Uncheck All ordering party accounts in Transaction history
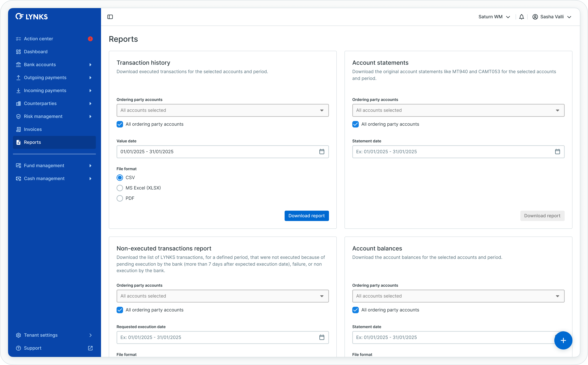Image resolution: width=588 pixels, height=365 pixels. (x=120, y=124)
